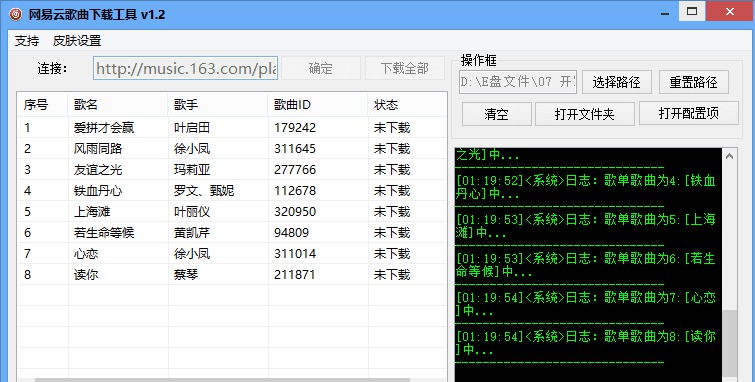
Task: Click log entry for song 4 铁血丹心
Action: [x=586, y=187]
